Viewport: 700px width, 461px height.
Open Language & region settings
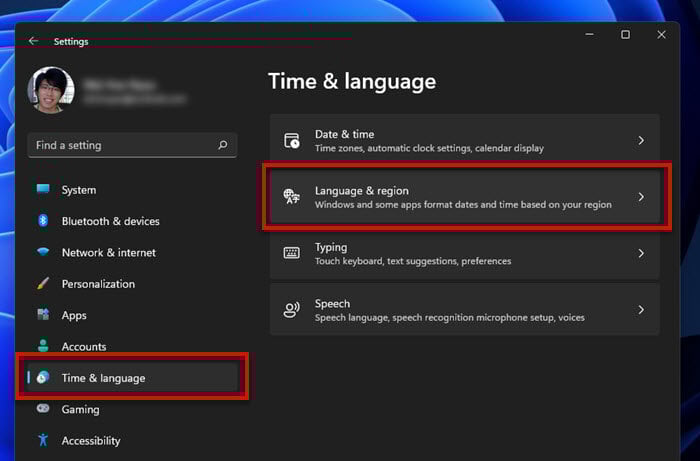(465, 197)
